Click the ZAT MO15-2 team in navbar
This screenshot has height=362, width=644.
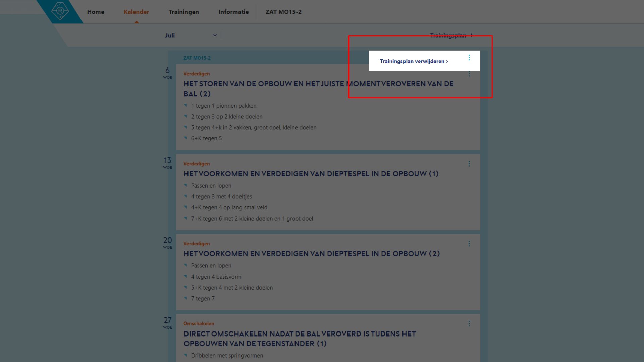(x=283, y=12)
